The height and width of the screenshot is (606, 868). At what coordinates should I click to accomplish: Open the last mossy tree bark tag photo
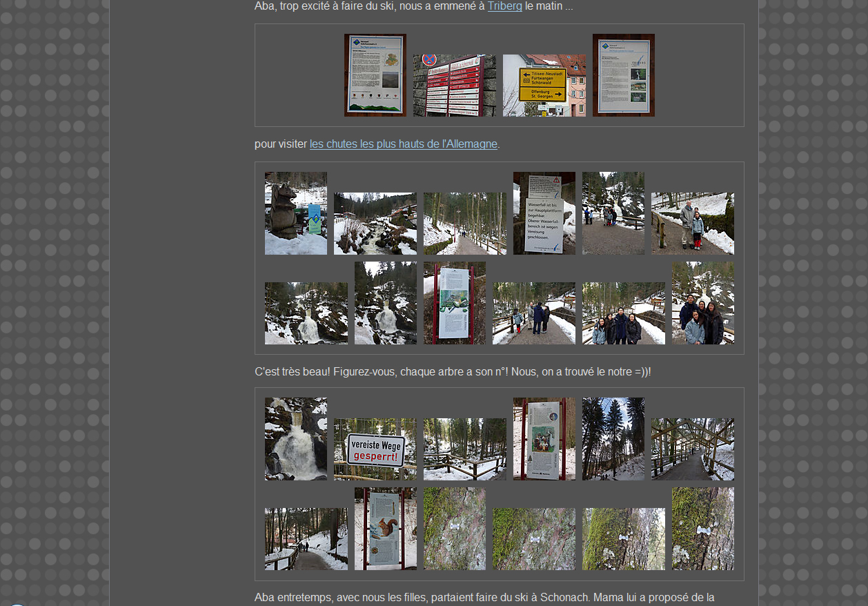point(702,529)
